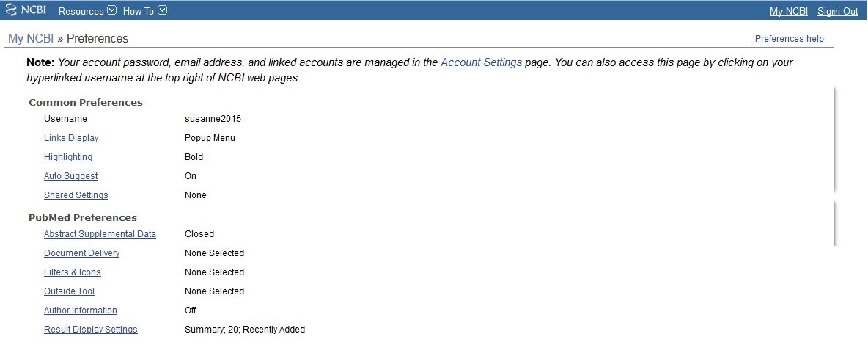Open the Highlighting preference
Screen dimensions: 868x345
[x=68, y=157]
